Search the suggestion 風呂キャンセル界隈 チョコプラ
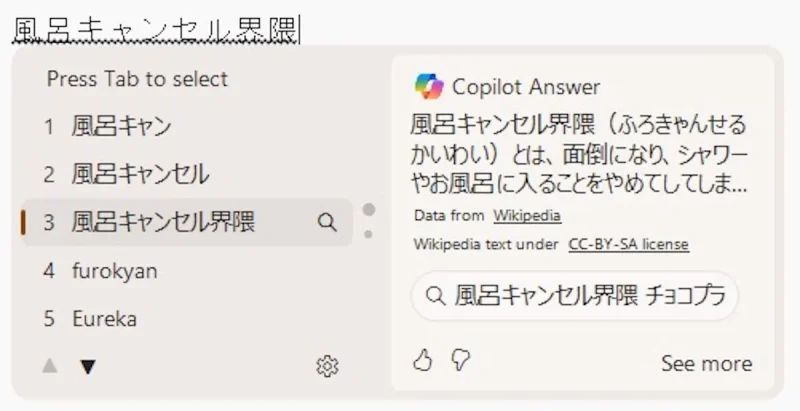Viewport: 800px width, 411px height. coord(588,296)
